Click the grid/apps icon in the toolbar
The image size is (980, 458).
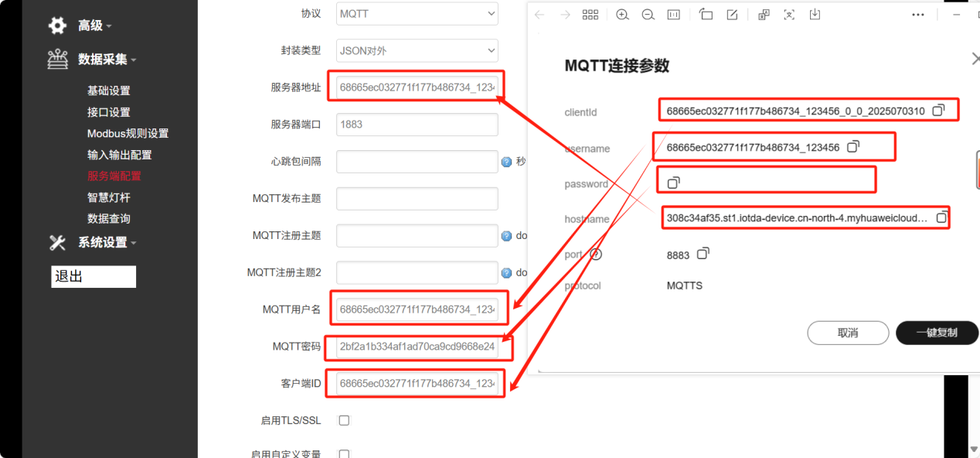tap(590, 14)
